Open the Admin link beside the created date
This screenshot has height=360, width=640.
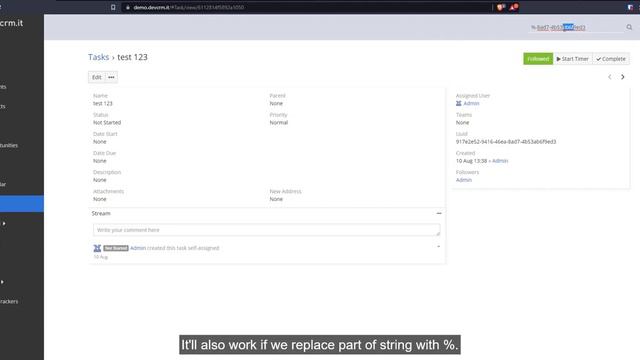pos(500,161)
